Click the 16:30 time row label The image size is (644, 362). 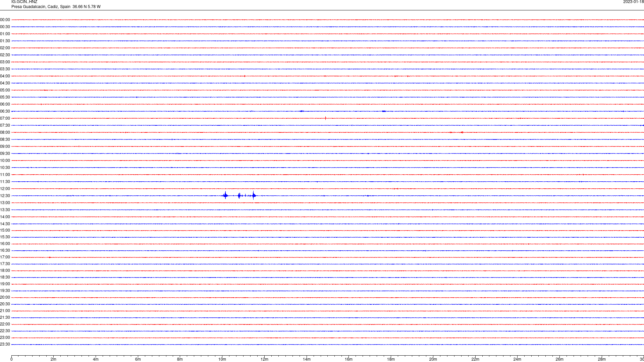coord(5,250)
